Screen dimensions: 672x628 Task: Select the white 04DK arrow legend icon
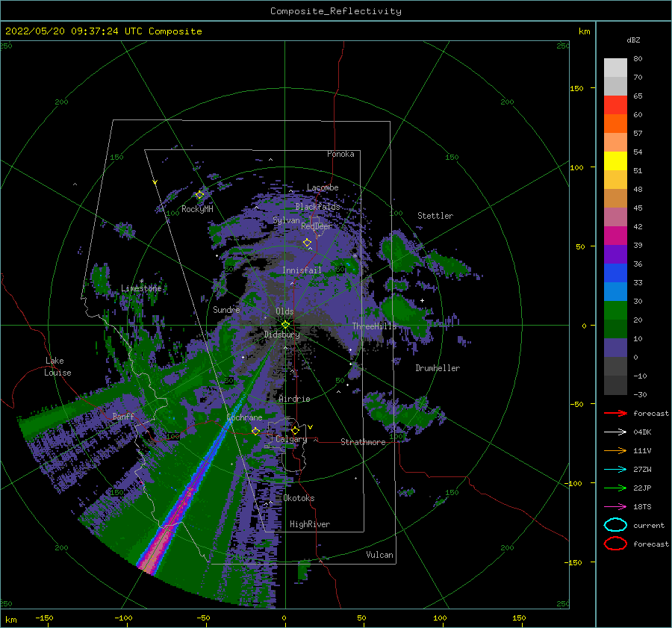point(615,432)
